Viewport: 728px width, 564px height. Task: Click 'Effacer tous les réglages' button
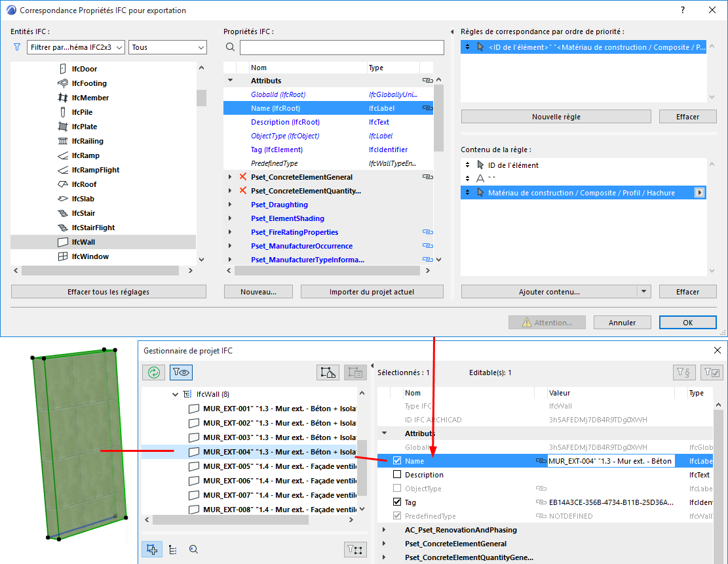click(109, 292)
